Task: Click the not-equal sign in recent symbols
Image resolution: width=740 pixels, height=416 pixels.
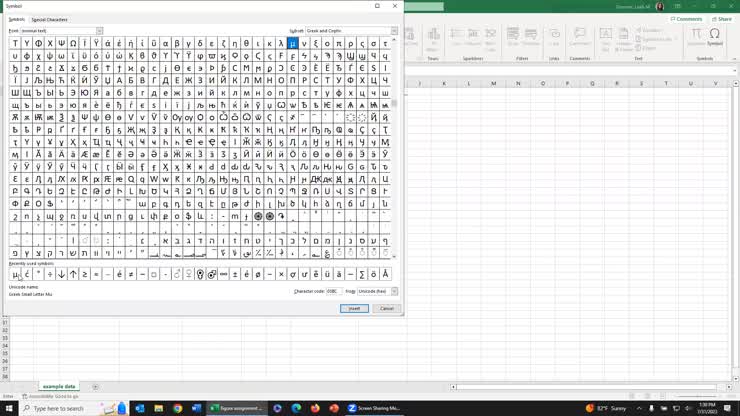Action: point(131,274)
